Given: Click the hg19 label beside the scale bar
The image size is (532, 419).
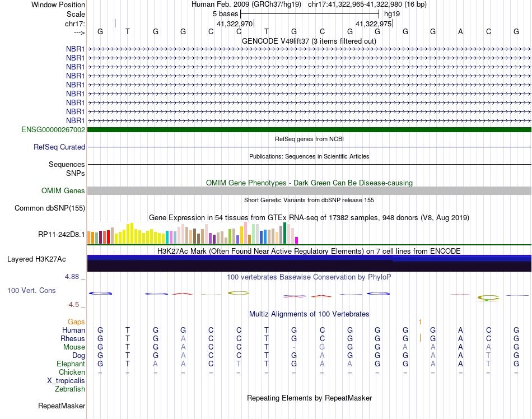Looking at the screenshot, I should pyautogui.click(x=392, y=14).
